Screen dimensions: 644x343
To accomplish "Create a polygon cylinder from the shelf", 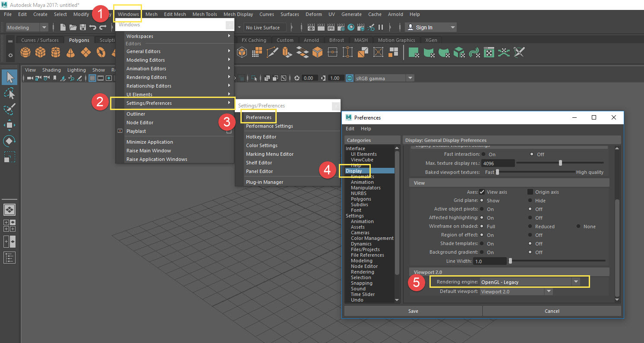I will click(x=56, y=53).
